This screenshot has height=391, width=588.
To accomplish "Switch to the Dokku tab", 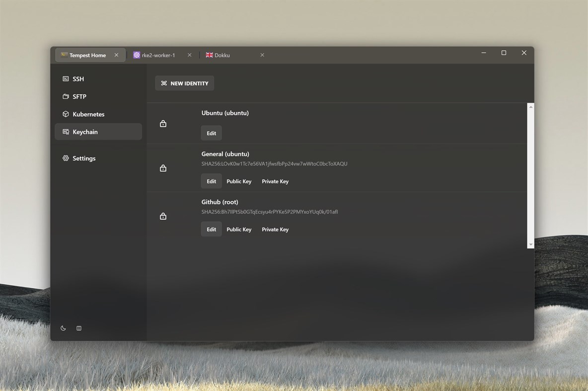I will pos(221,55).
